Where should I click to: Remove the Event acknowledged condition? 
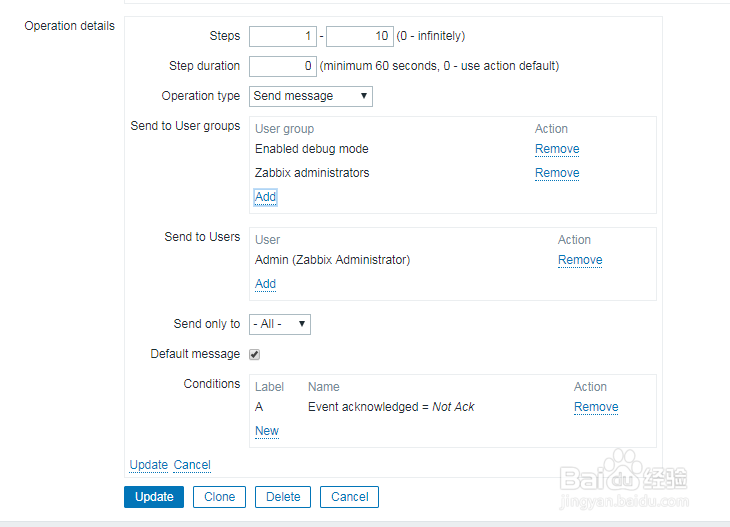[596, 407]
